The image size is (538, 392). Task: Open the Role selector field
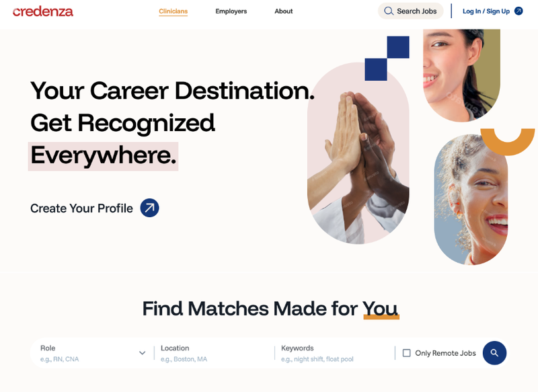pos(93,353)
